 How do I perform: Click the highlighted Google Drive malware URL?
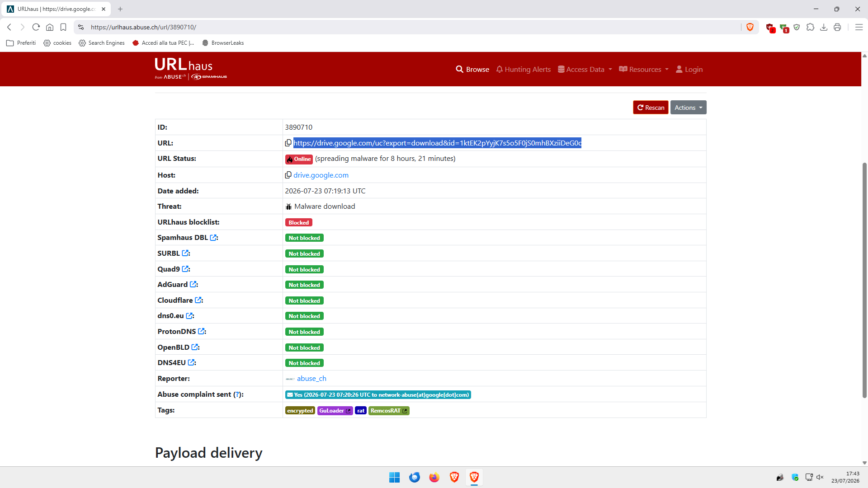[437, 143]
